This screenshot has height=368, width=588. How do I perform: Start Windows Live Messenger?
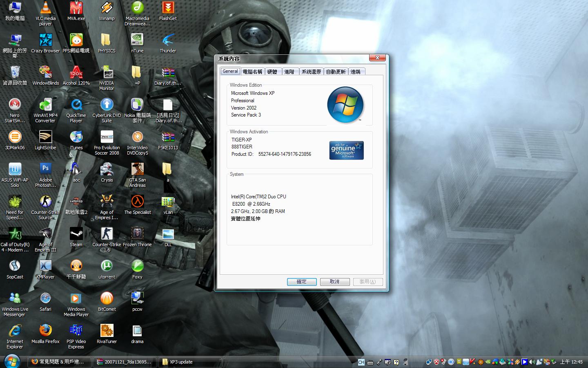15,298
